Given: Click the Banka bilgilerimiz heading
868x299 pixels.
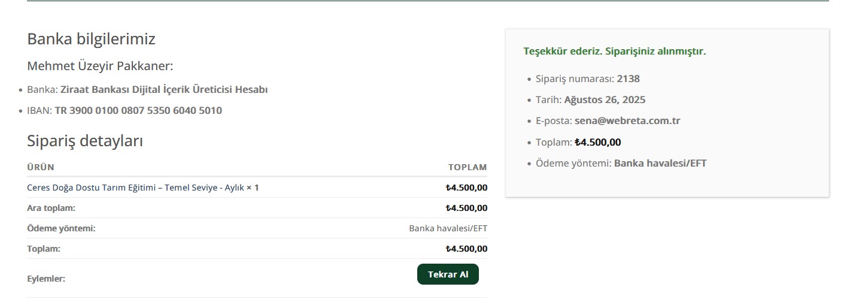Looking at the screenshot, I should [x=91, y=39].
